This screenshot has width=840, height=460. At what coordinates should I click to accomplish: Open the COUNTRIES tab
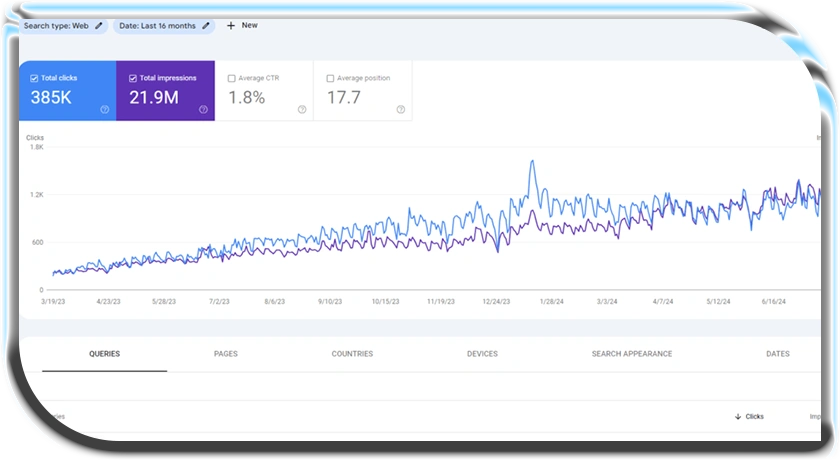tap(352, 354)
